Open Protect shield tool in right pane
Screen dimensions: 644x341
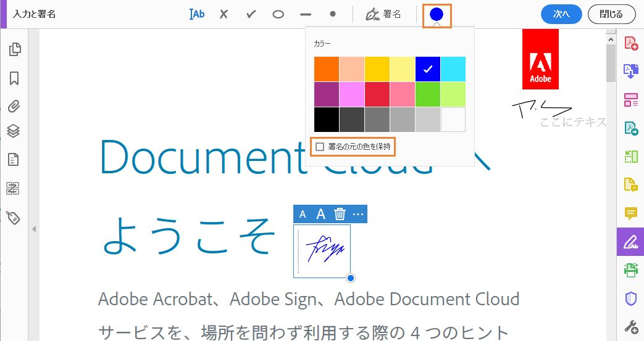(631, 298)
